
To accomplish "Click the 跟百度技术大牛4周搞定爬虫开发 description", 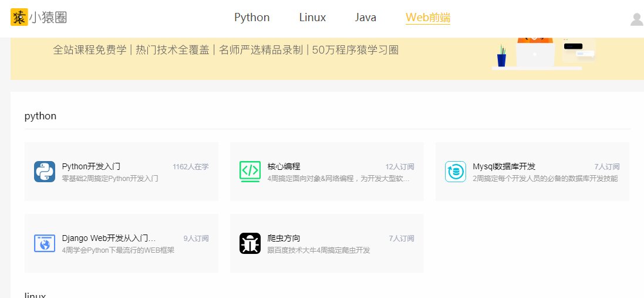I will pyautogui.click(x=319, y=250).
